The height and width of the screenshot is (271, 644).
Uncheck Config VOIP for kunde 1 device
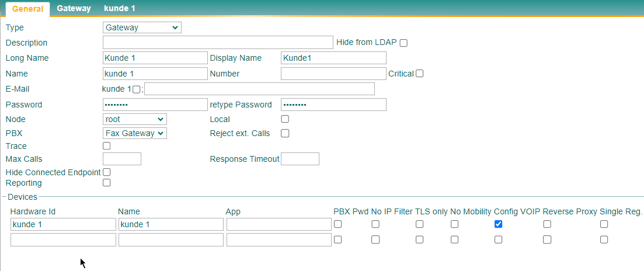coord(498,224)
